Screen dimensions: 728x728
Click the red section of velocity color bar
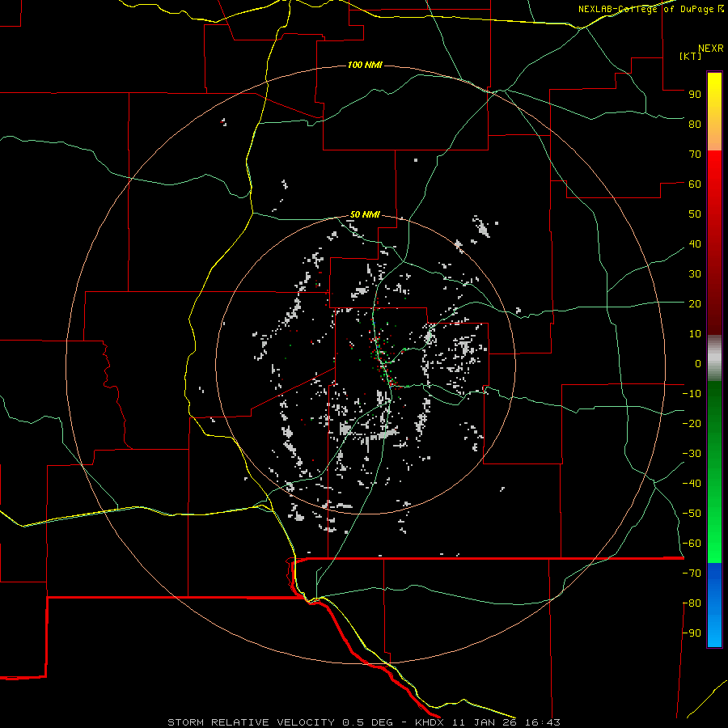coord(714,243)
